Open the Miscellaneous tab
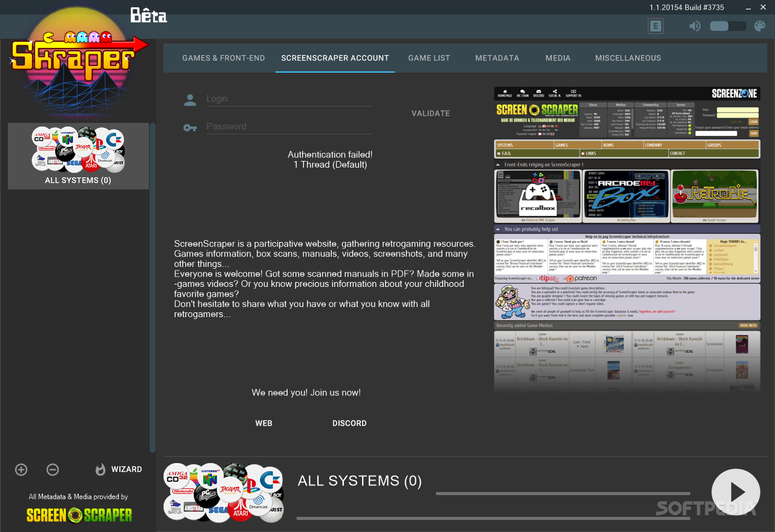This screenshot has height=532, width=775. point(628,58)
